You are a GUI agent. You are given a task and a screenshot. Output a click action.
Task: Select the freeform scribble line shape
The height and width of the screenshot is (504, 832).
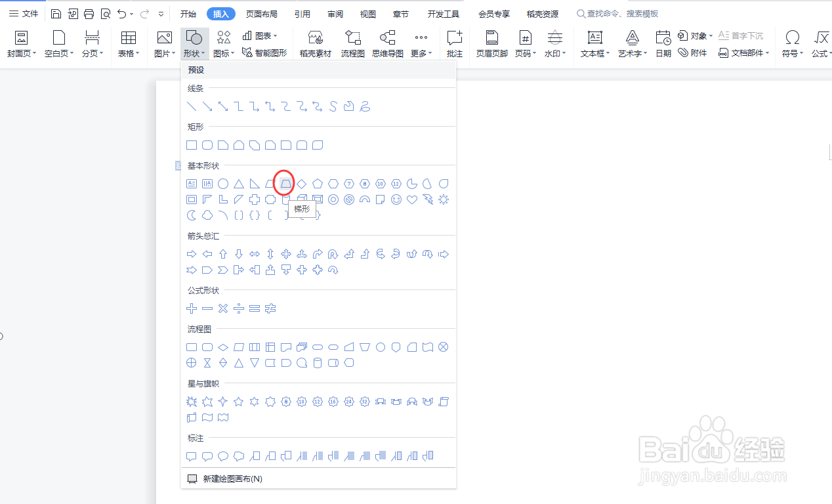tap(365, 106)
